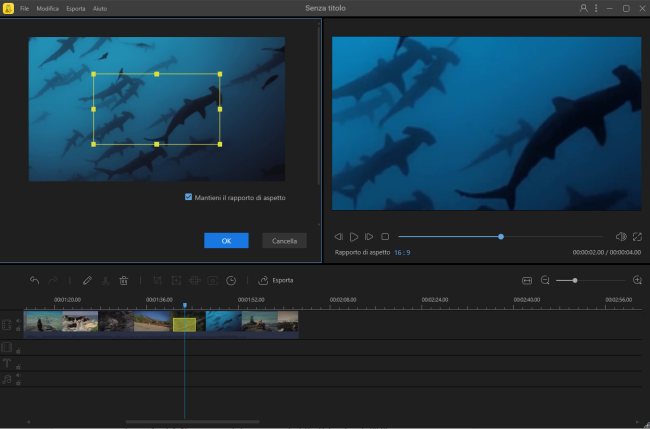The height and width of the screenshot is (429, 650).
Task: Open the clock Duration setting
Action: [x=231, y=281]
